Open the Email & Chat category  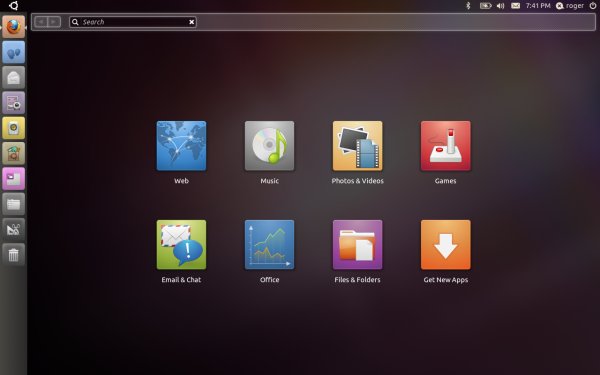point(181,245)
